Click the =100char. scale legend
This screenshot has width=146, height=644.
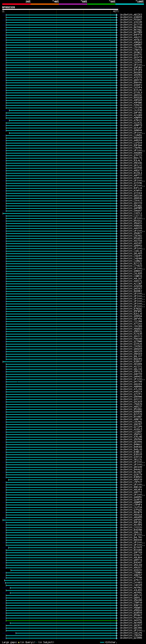tap(109, 642)
